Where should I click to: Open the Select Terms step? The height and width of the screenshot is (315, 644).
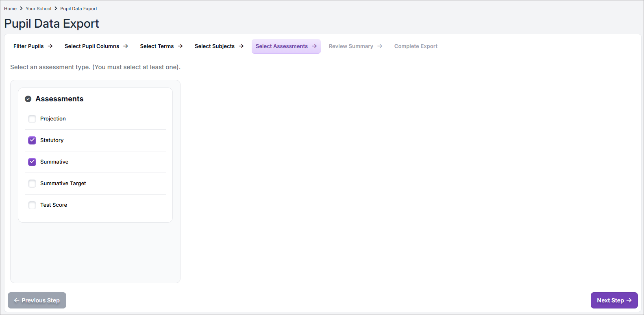point(157,46)
